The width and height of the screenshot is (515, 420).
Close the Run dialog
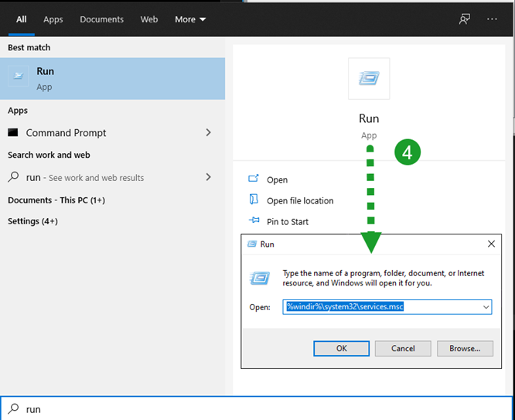click(x=491, y=244)
